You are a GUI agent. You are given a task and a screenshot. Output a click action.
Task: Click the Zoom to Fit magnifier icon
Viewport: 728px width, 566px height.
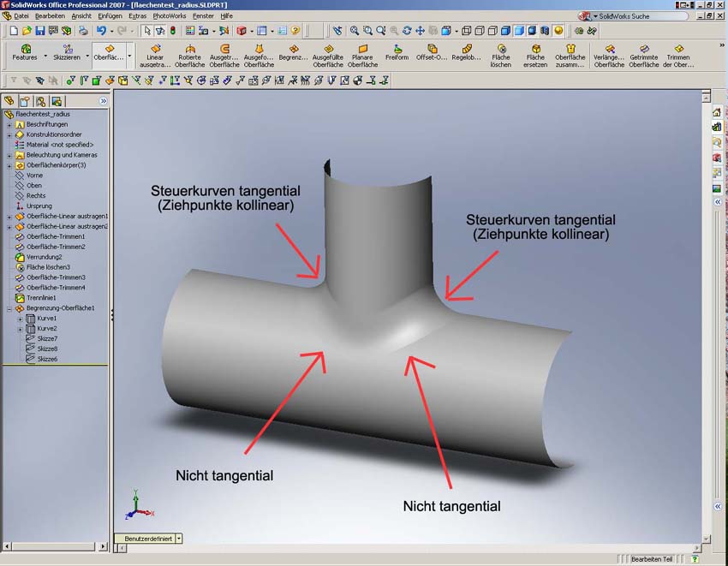click(355, 31)
